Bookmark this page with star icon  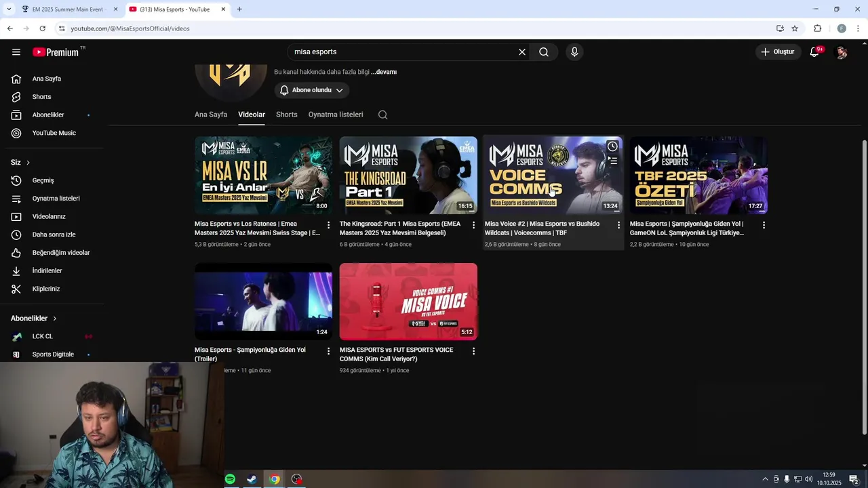[795, 28]
